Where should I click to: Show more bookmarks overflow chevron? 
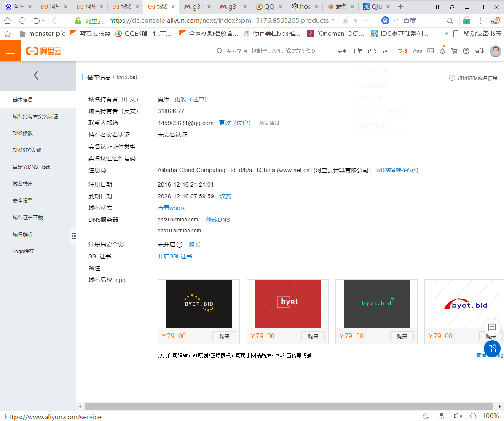click(x=446, y=34)
